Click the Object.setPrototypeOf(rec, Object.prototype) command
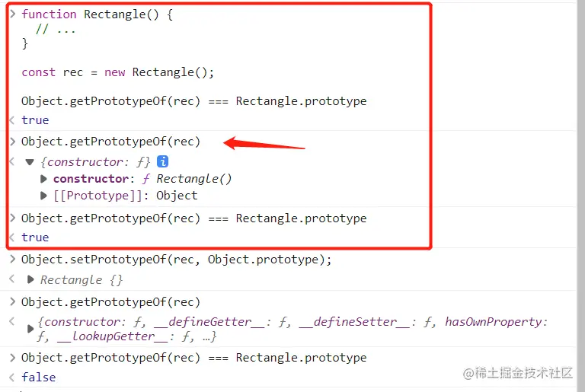585x392 pixels. click(x=177, y=260)
